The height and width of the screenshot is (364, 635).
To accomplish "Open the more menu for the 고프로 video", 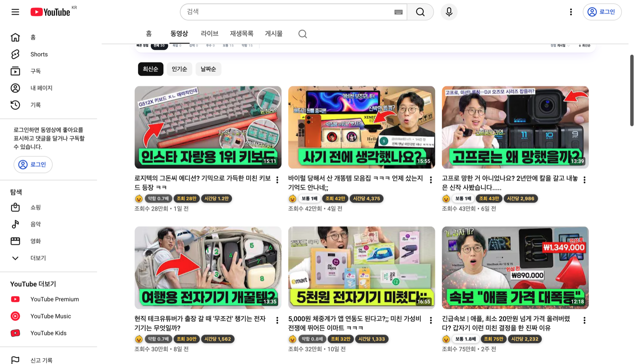I will (584, 180).
